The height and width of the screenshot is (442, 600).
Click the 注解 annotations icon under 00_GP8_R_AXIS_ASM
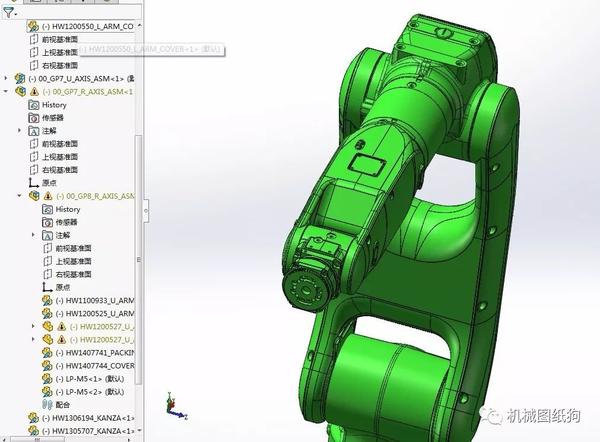[47, 235]
